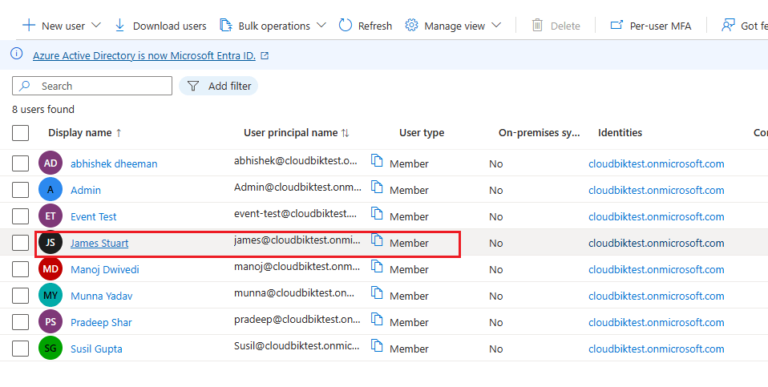The image size is (768, 387).
Task: Expand the Manage view dropdown chevron
Action: pos(496,25)
